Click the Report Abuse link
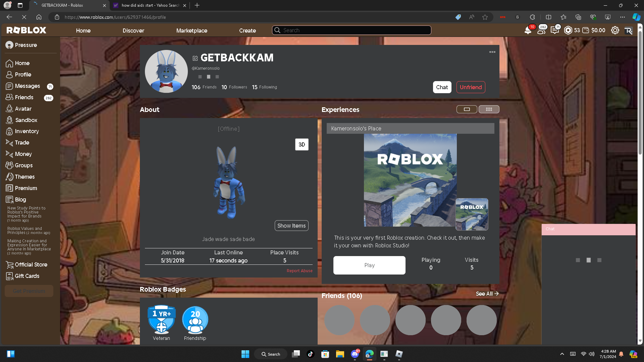Viewport: 644px width, 362px height. 300,271
